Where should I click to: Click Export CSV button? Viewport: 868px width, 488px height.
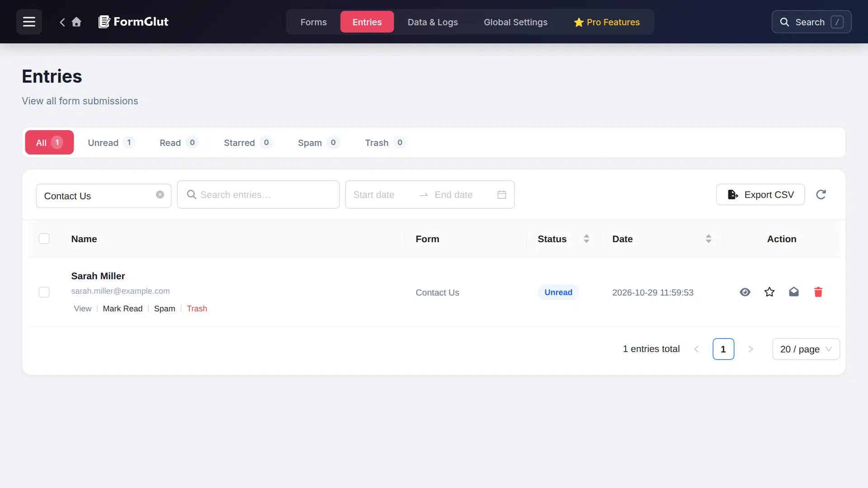tap(760, 195)
